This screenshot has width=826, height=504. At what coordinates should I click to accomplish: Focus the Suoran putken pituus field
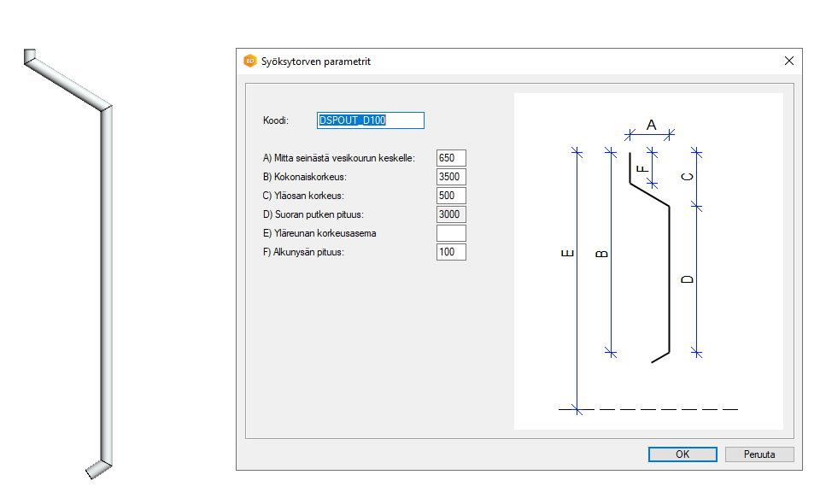click(450, 214)
